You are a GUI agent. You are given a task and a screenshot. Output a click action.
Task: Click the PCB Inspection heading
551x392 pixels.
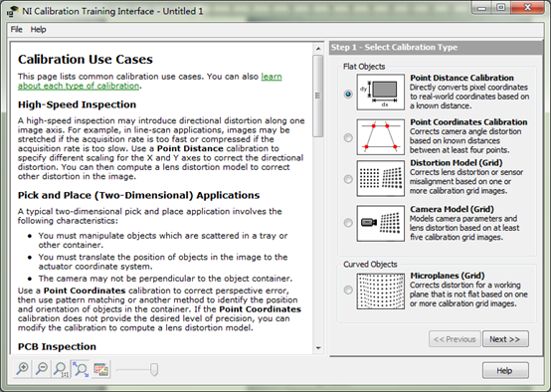point(57,346)
